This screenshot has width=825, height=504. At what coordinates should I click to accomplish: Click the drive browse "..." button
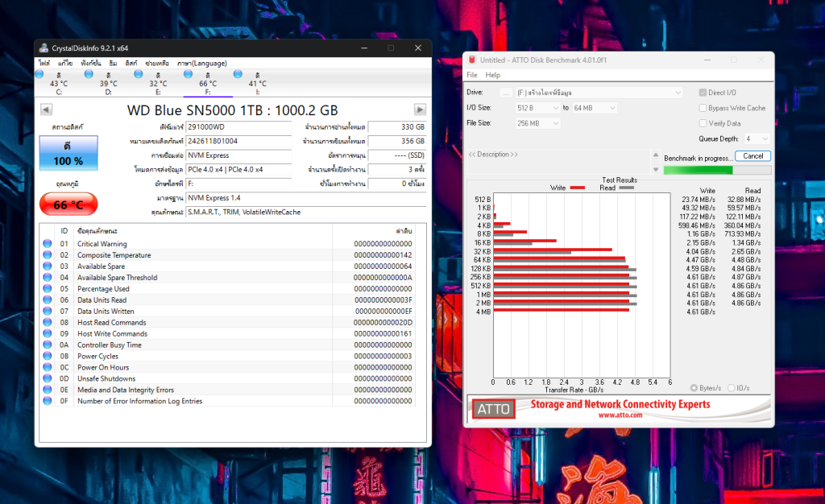click(x=506, y=93)
